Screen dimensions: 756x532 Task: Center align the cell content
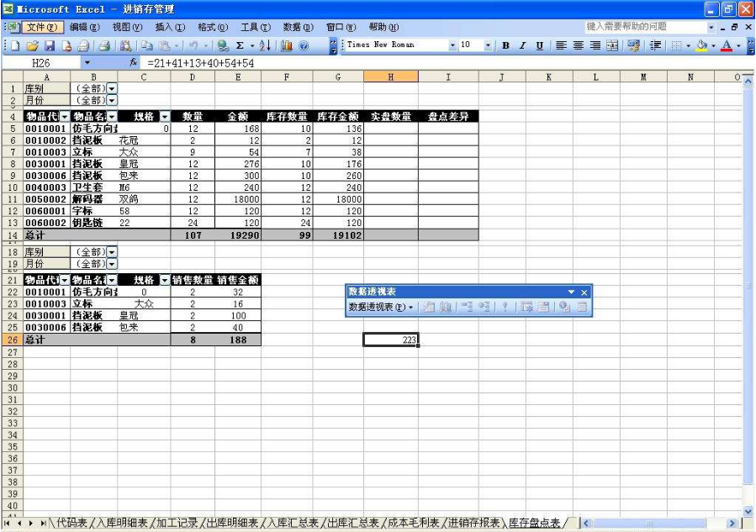578,45
